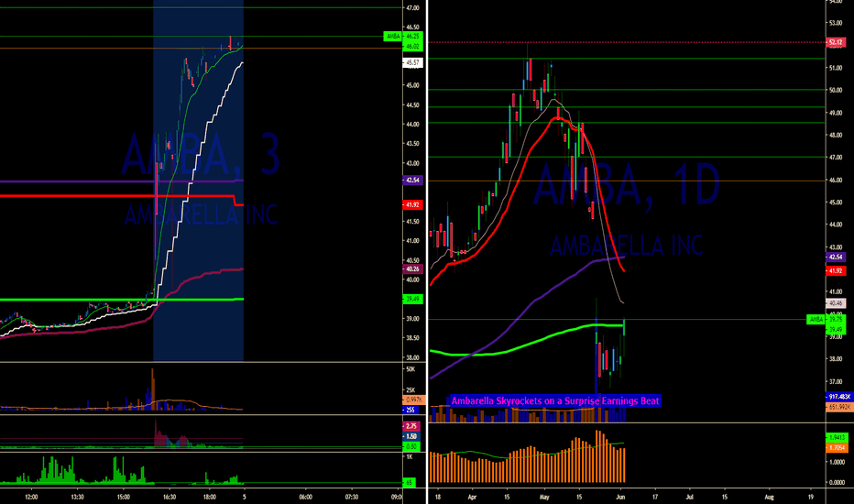Click 25K on the left volume axis
Image resolution: width=854 pixels, height=504 pixels.
411,390
